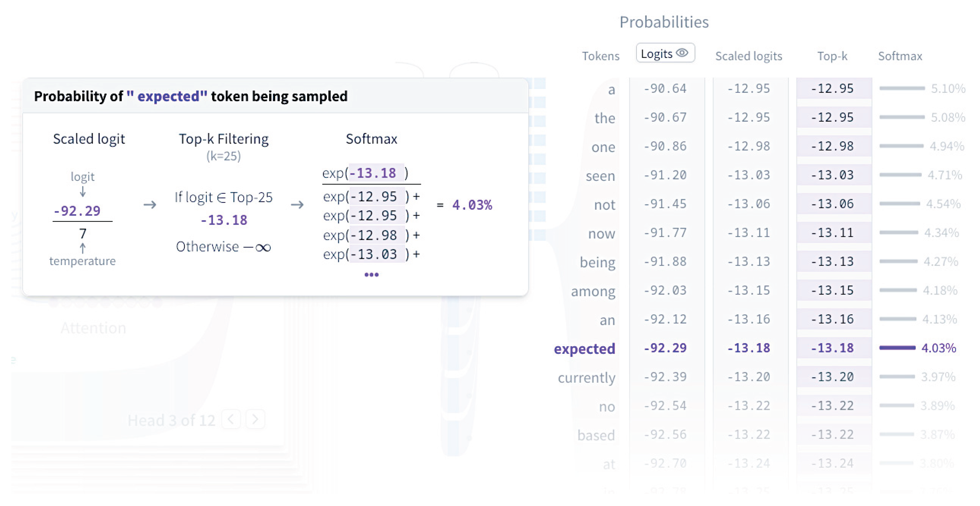The width and height of the screenshot is (980, 506).
Task: Pick the "among" token row label
Action: coord(593,291)
